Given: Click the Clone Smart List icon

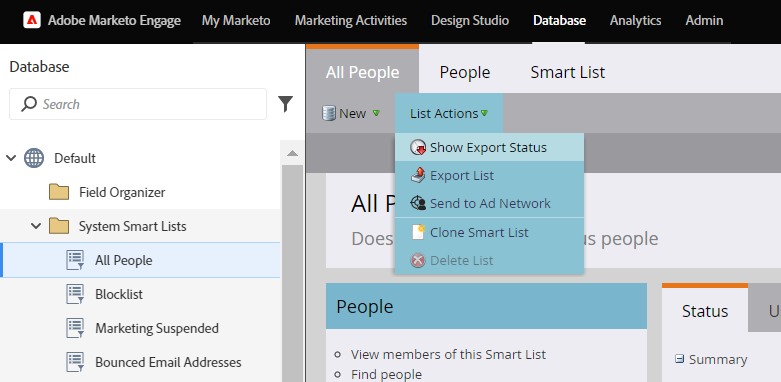Looking at the screenshot, I should pos(418,232).
